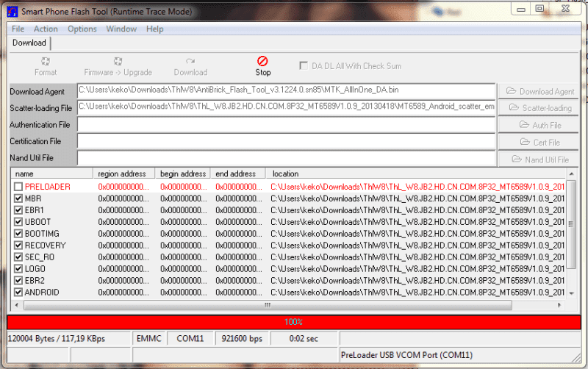Select the RECOVERY row name text
The image size is (588, 369).
click(46, 246)
